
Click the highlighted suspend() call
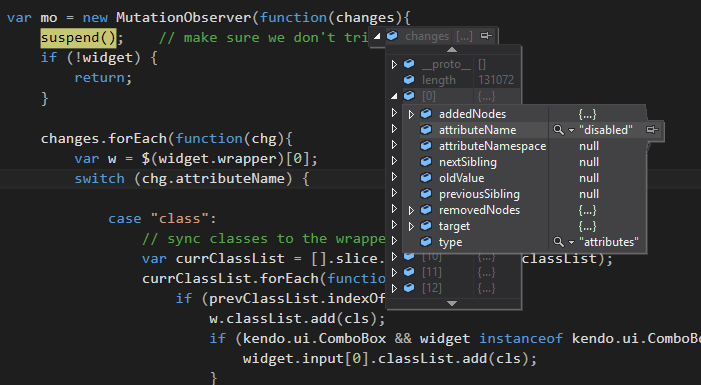tap(78, 38)
